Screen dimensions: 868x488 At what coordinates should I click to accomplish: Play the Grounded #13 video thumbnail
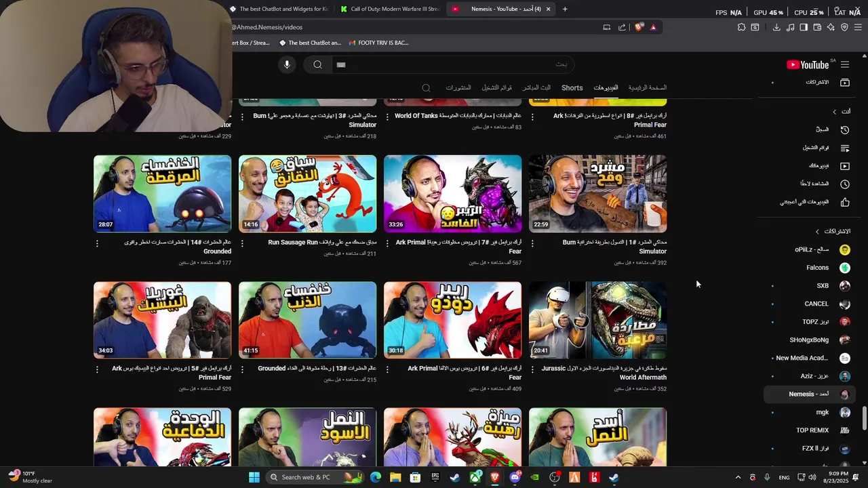coord(307,320)
